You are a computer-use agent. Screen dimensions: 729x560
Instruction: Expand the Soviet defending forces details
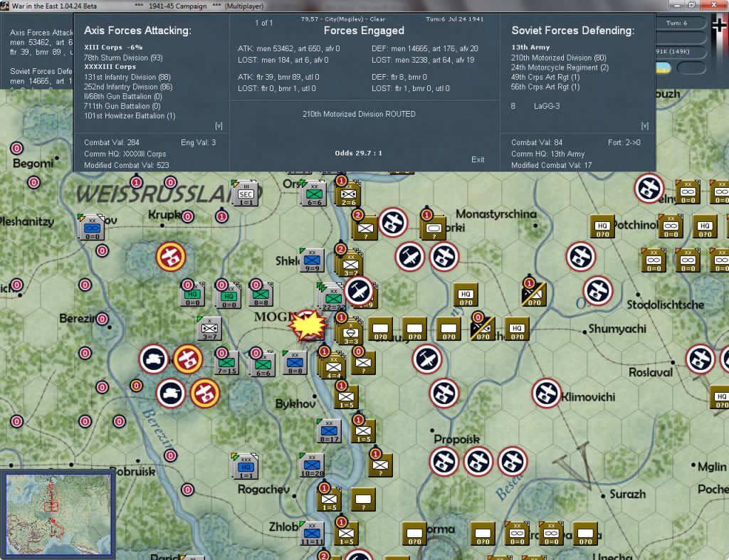coord(645,126)
